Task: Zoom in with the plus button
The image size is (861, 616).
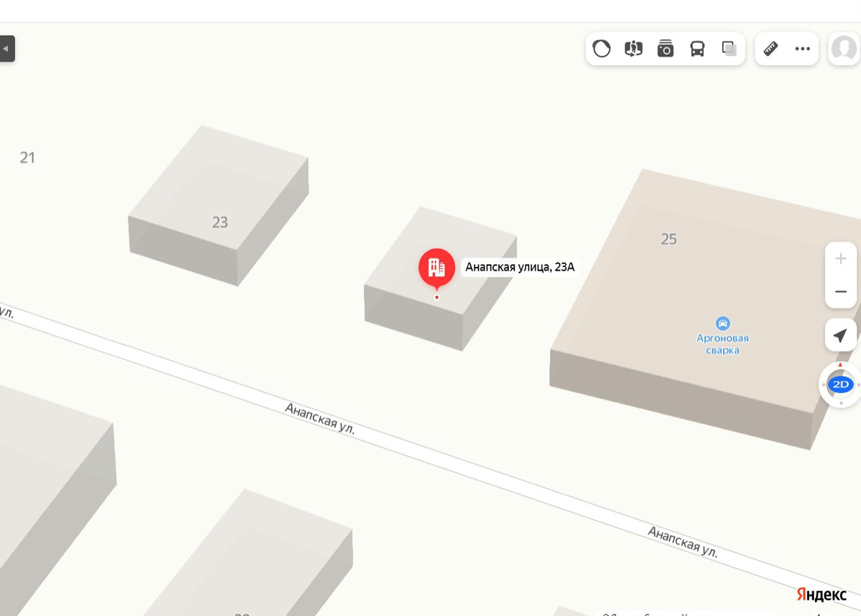Action: [841, 259]
